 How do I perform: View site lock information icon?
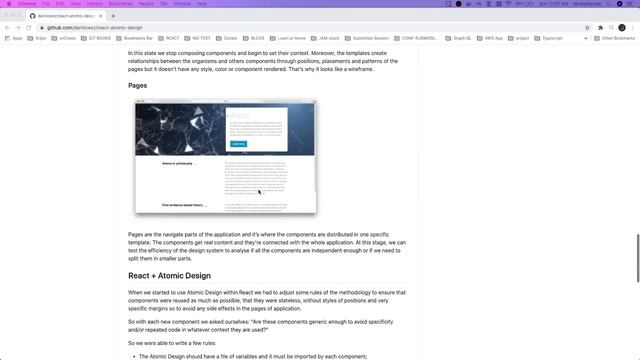point(42,28)
